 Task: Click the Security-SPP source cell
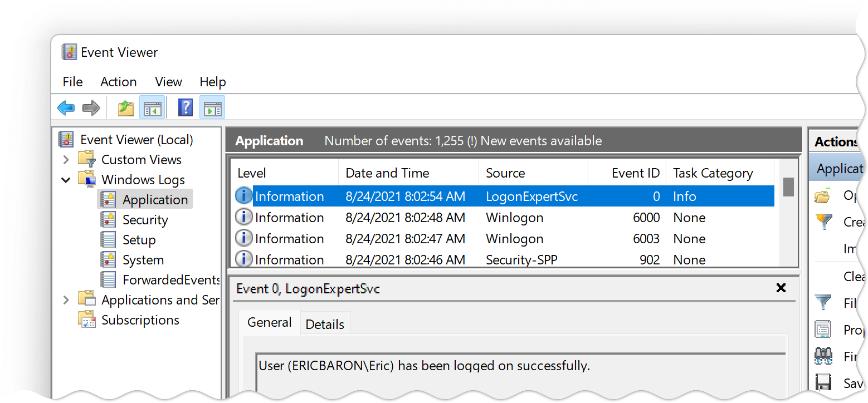coord(521,259)
